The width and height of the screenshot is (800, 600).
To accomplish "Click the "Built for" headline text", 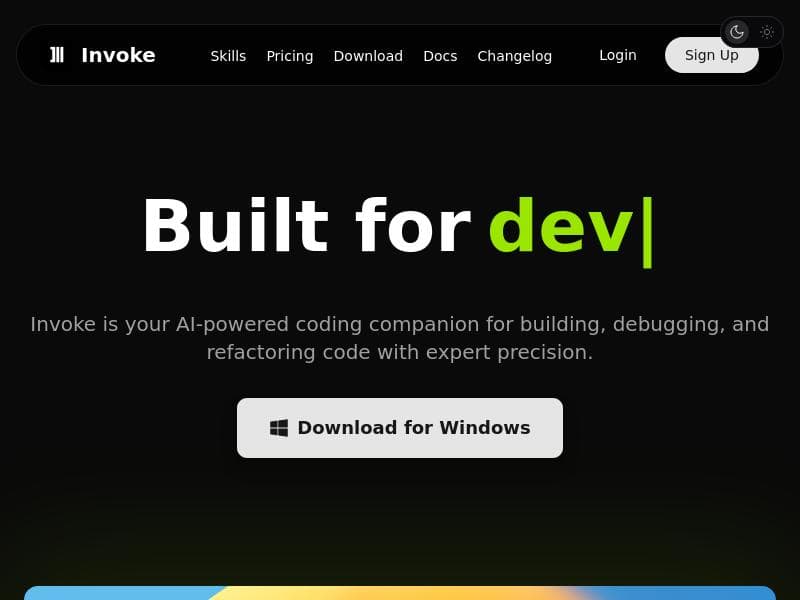I will 305,227.
